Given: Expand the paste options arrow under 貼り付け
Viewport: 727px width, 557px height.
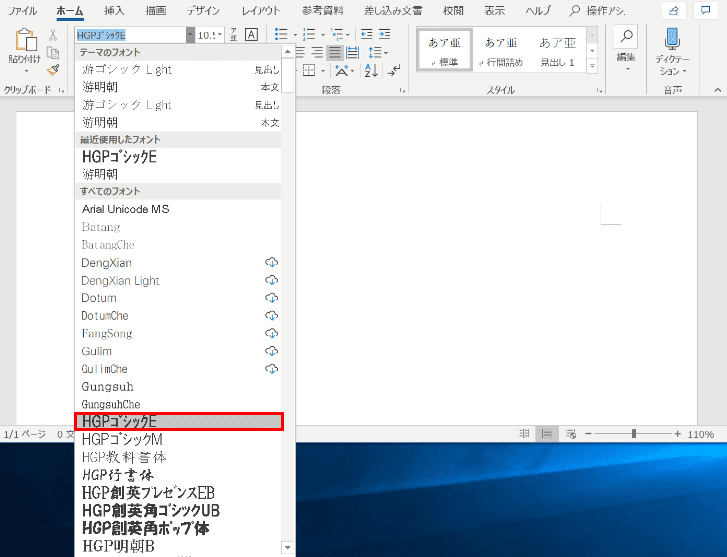Looking at the screenshot, I should pos(26,71).
